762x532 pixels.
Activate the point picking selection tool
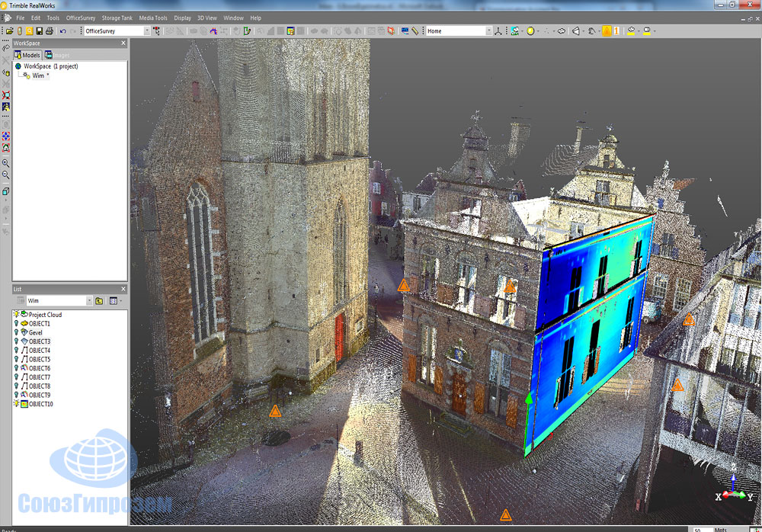click(156, 31)
